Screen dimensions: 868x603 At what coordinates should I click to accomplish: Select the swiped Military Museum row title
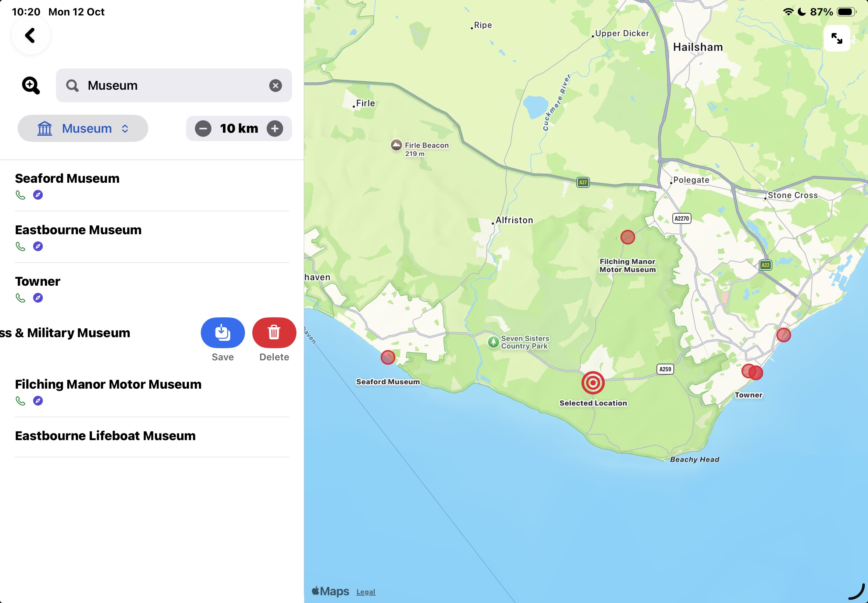pos(65,333)
